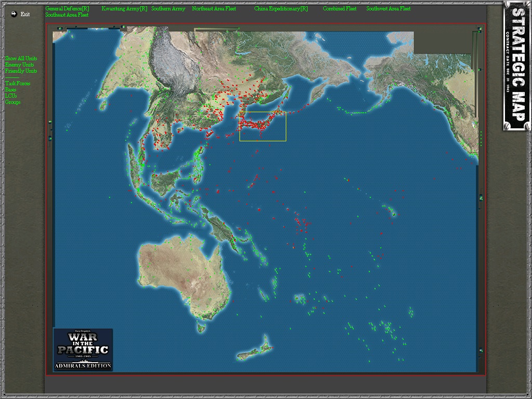Click the Exit text label
Image resolution: width=532 pixels, height=399 pixels.
pyautogui.click(x=25, y=14)
